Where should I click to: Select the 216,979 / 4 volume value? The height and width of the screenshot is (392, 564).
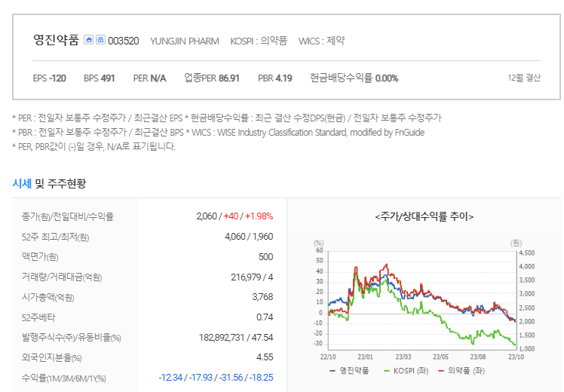point(252,277)
